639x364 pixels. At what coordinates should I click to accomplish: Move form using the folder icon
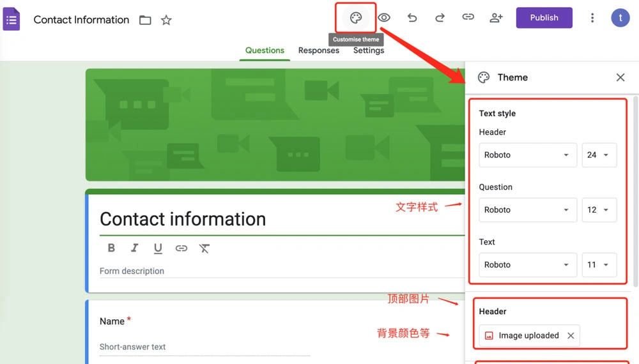coord(145,20)
